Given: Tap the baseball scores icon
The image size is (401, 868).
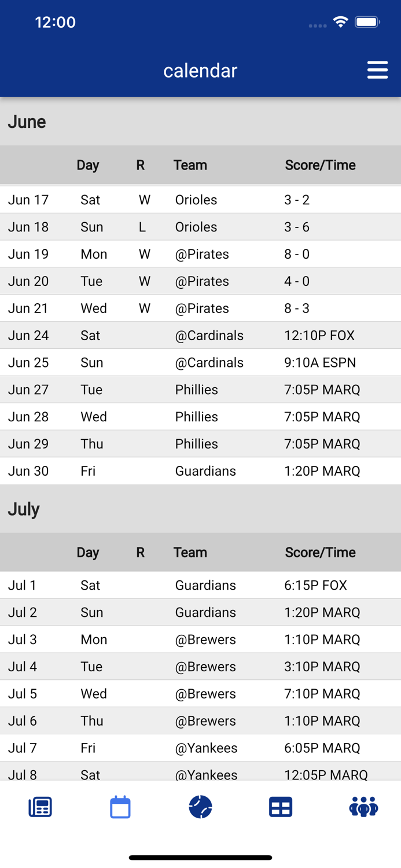Looking at the screenshot, I should click(200, 807).
